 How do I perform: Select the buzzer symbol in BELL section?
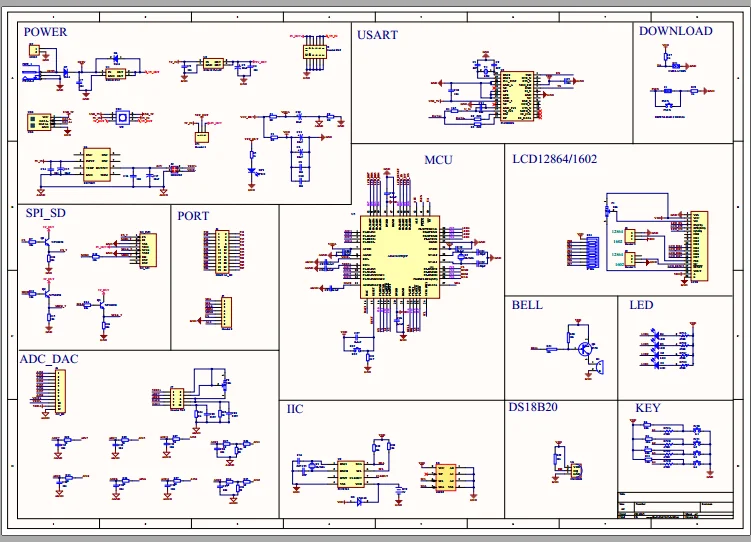coord(598,366)
